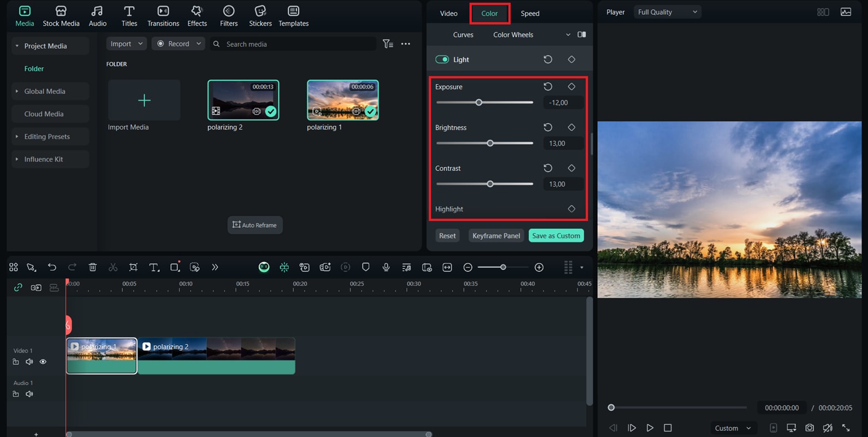Click the delete trash icon in timeline toolbar

pos(93,267)
